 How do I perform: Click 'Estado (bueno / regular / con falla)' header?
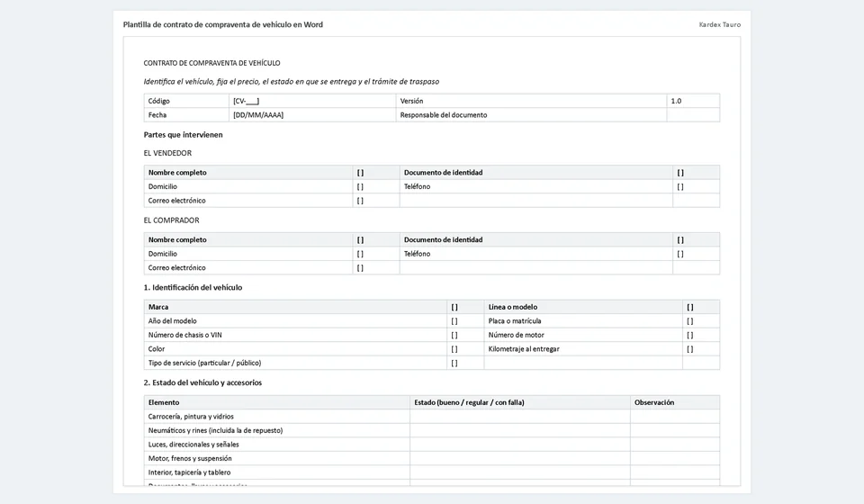click(x=520, y=402)
